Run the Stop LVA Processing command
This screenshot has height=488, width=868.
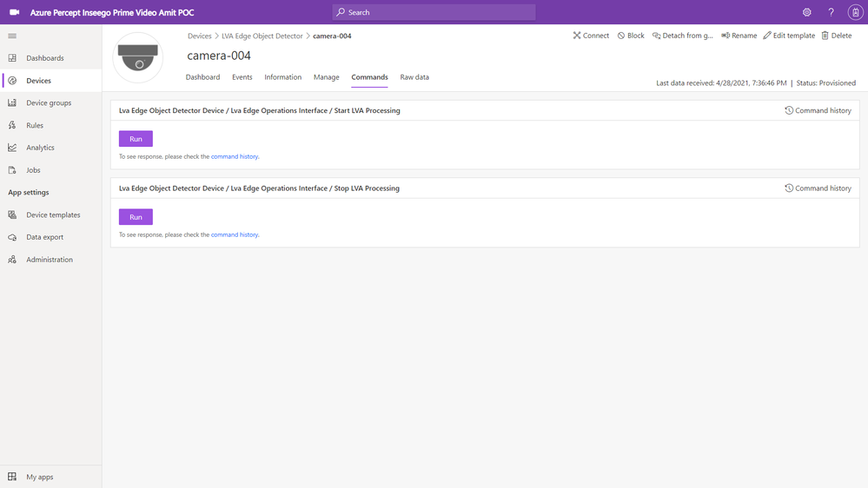[x=136, y=217]
